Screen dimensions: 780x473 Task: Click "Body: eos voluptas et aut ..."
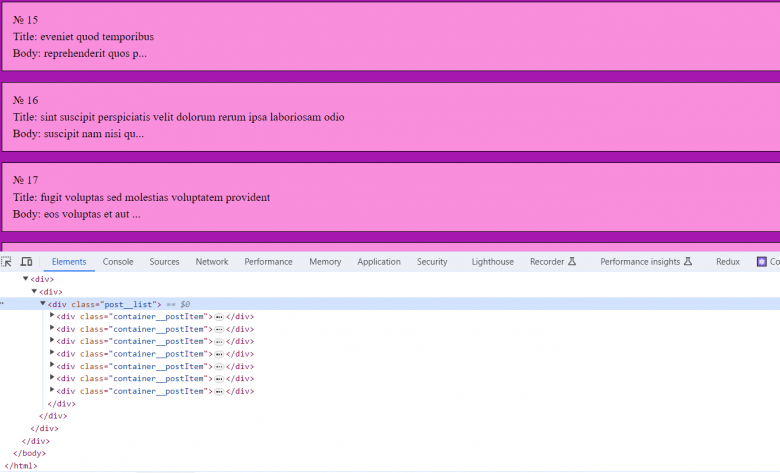[x=77, y=214]
